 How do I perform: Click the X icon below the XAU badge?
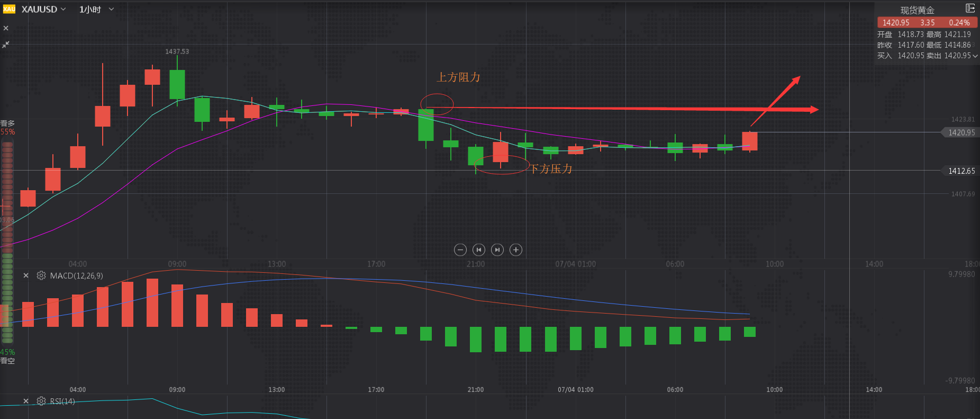tap(6, 28)
